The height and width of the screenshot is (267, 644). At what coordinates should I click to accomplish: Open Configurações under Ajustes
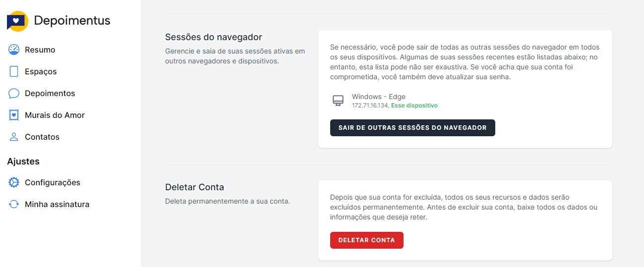[x=53, y=182]
